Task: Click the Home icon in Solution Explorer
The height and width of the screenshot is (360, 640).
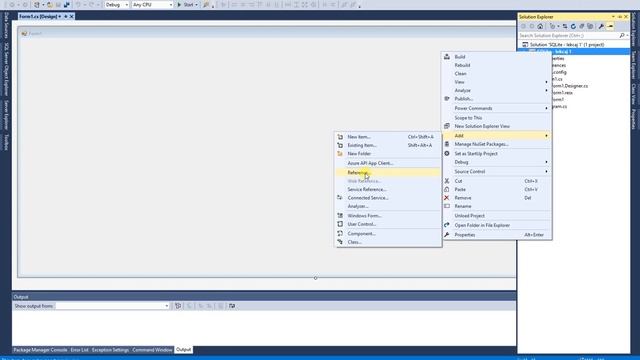Action: point(540,26)
